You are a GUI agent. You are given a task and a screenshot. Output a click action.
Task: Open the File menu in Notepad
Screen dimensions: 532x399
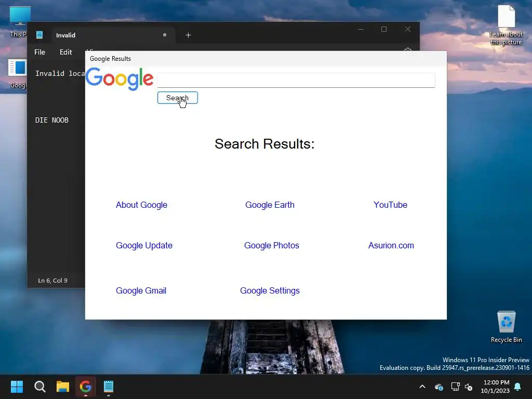coord(39,52)
